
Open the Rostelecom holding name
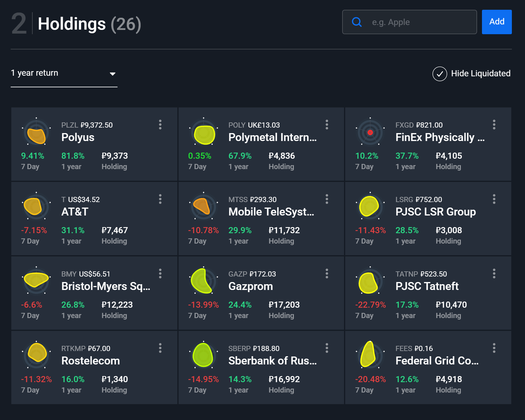(91, 361)
